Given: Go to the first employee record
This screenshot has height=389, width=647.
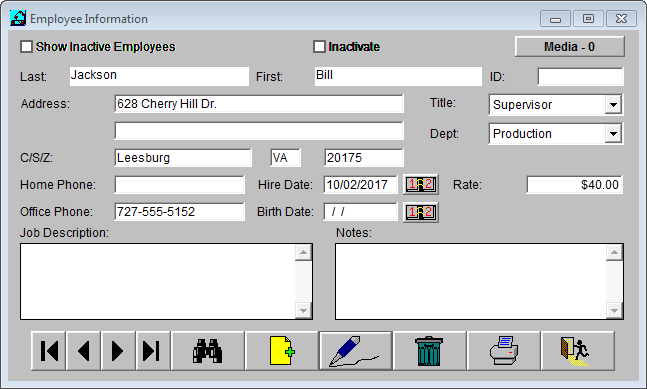Looking at the screenshot, I should click(49, 351).
